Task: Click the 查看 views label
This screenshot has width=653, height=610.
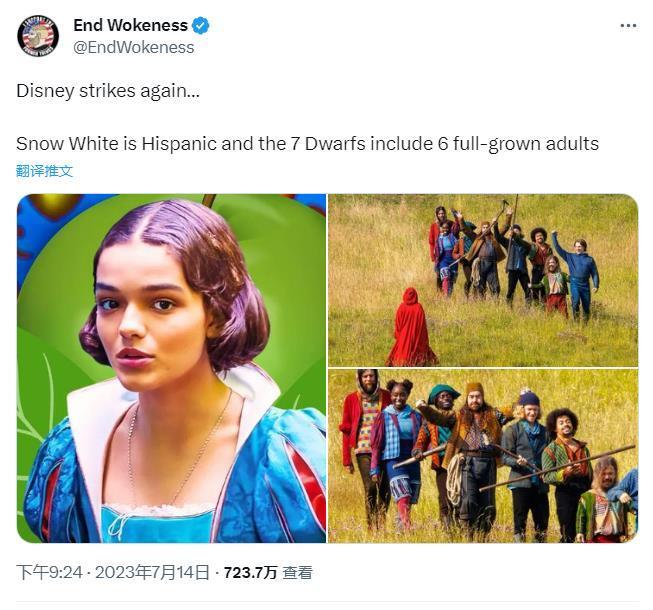Action: (297, 573)
